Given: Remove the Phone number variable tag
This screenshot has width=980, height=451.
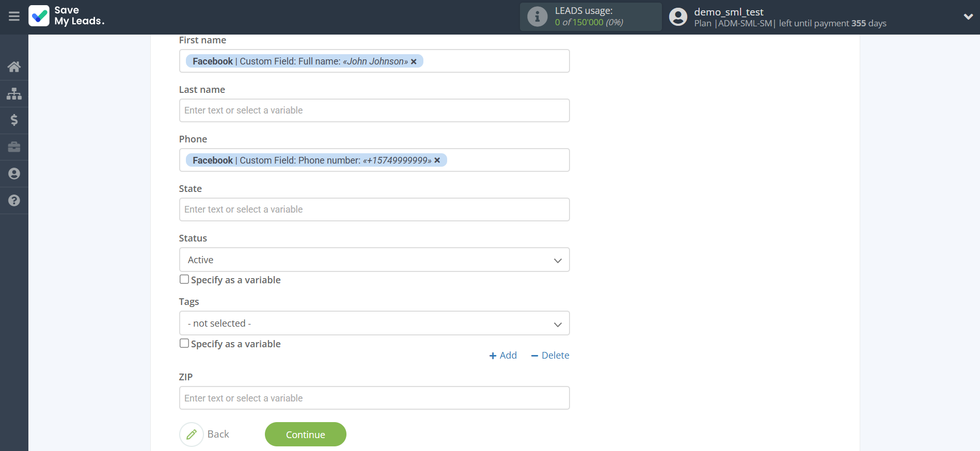Looking at the screenshot, I should coord(437,160).
